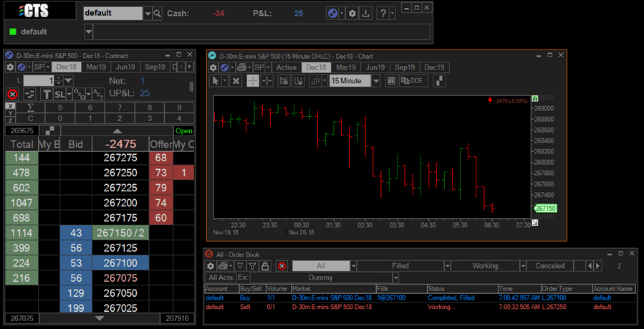
Task: Open the default account dropdown at top
Action: [x=148, y=14]
